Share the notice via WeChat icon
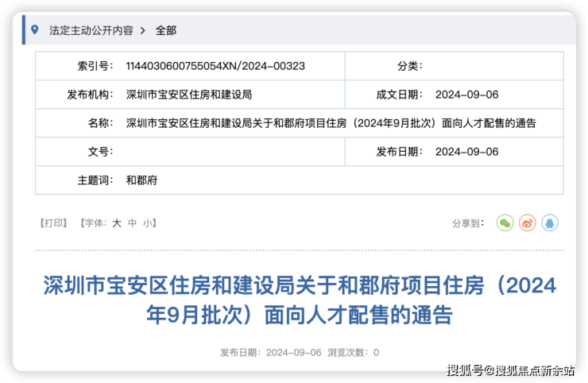 [x=505, y=222]
